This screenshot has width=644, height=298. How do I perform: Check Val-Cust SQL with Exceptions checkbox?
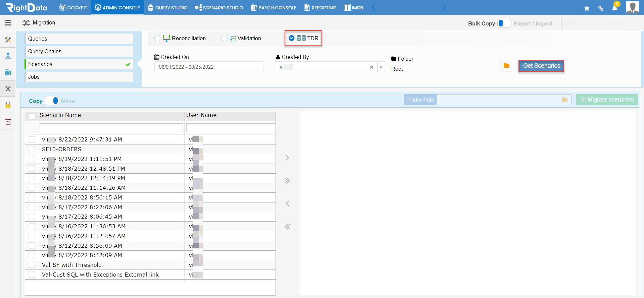(x=32, y=275)
